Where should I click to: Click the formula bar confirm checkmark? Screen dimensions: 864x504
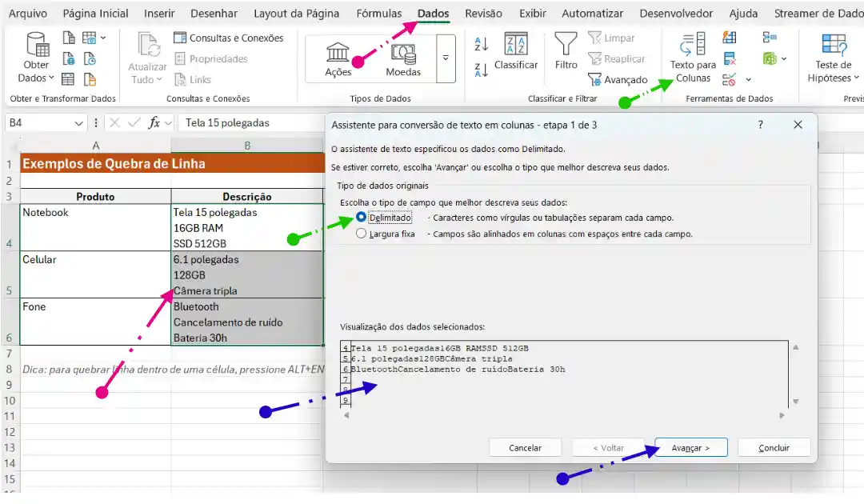[134, 123]
